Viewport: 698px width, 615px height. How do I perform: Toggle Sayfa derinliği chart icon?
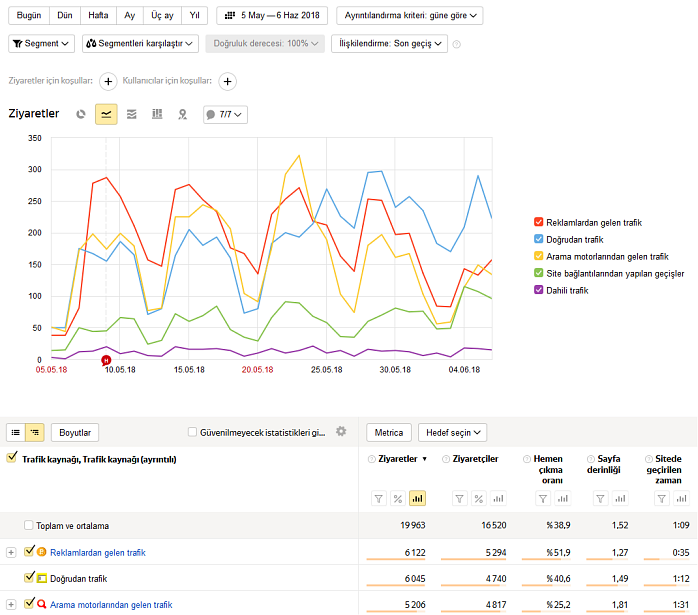pyautogui.click(x=620, y=498)
